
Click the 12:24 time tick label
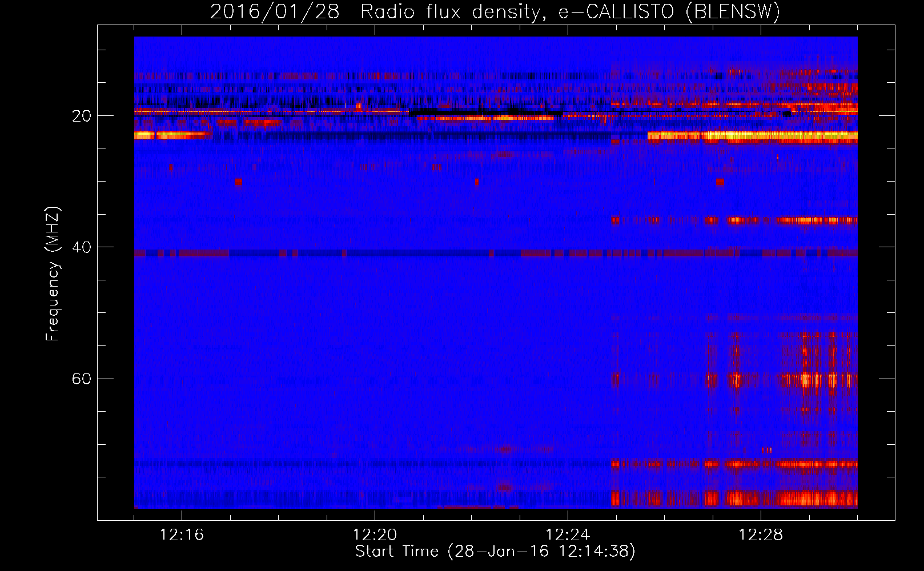568,535
